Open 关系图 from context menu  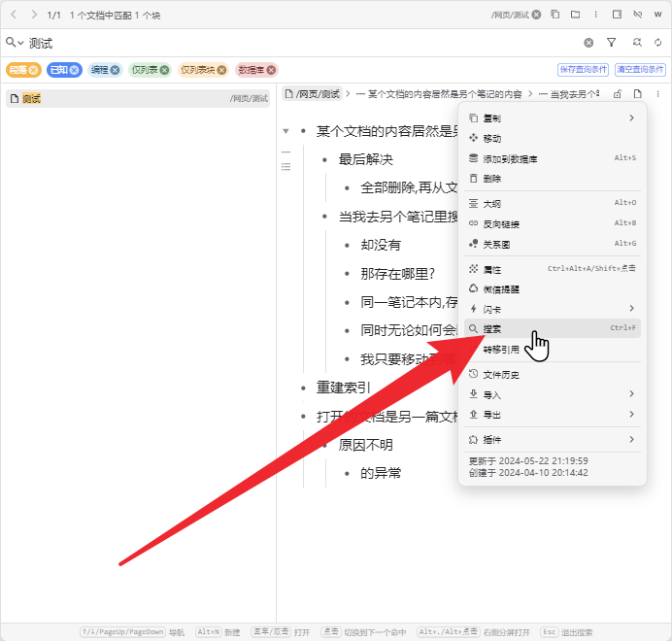tap(552, 244)
